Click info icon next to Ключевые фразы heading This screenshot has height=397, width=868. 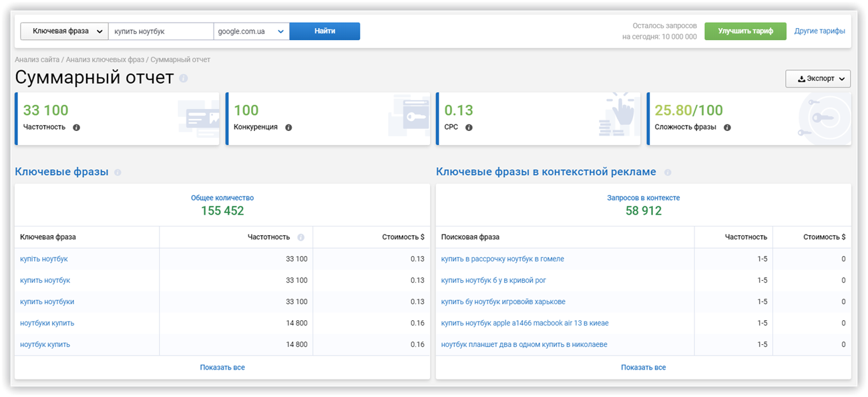coord(118,172)
